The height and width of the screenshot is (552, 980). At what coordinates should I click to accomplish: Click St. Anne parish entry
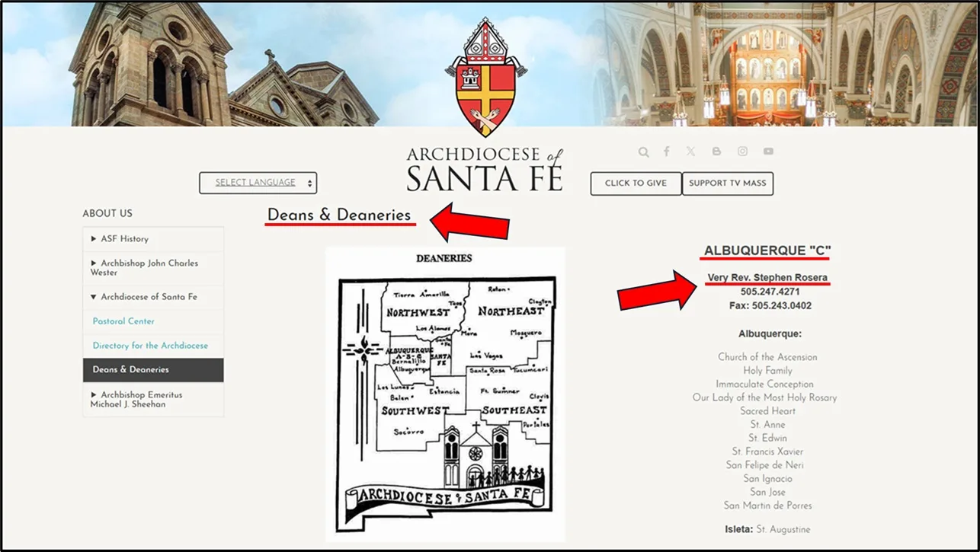767,425
